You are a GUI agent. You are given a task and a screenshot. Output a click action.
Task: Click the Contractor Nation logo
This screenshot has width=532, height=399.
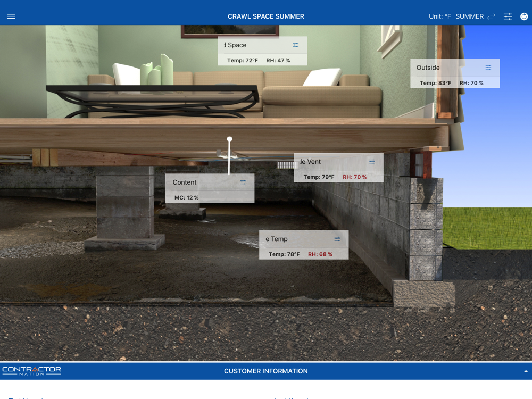pos(31,370)
